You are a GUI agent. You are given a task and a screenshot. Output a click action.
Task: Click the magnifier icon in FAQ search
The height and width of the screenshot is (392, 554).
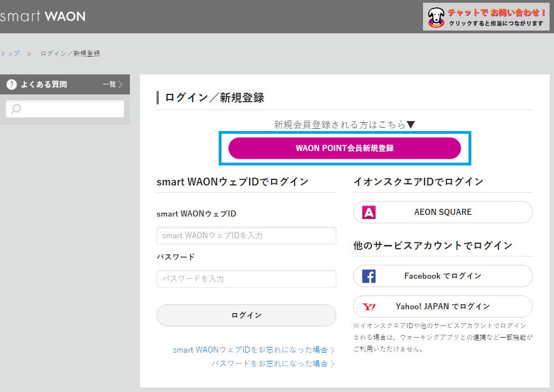(x=16, y=109)
